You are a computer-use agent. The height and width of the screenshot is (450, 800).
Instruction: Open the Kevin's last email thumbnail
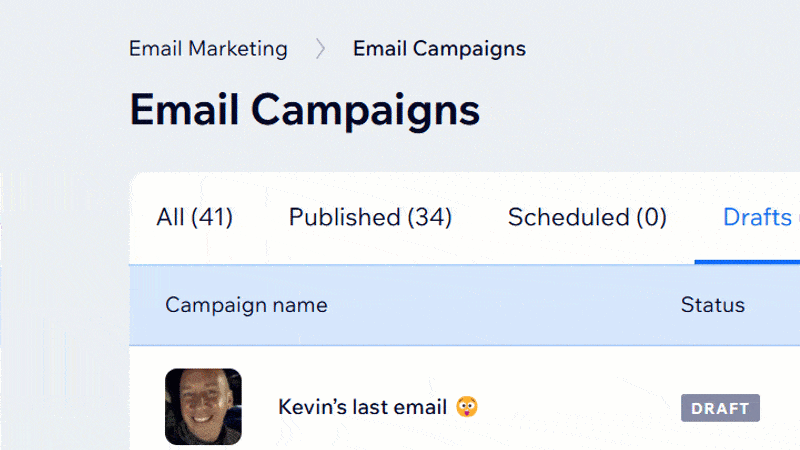(203, 406)
